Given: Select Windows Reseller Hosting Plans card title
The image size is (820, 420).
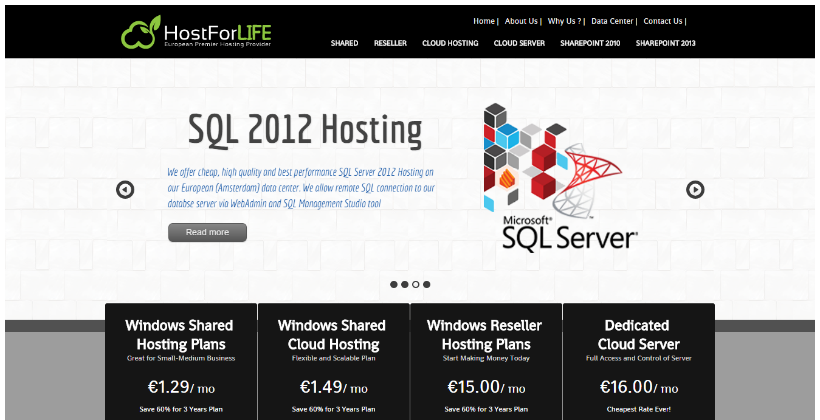Looking at the screenshot, I should point(485,335).
